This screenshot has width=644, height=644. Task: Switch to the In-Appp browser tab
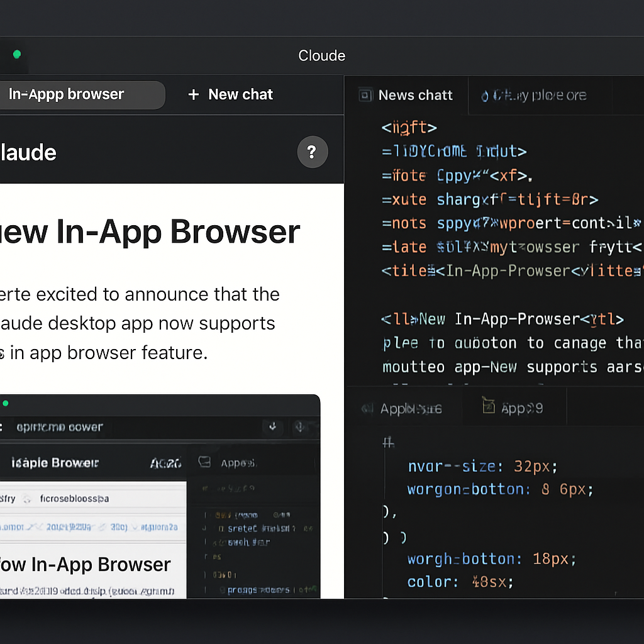(82, 95)
